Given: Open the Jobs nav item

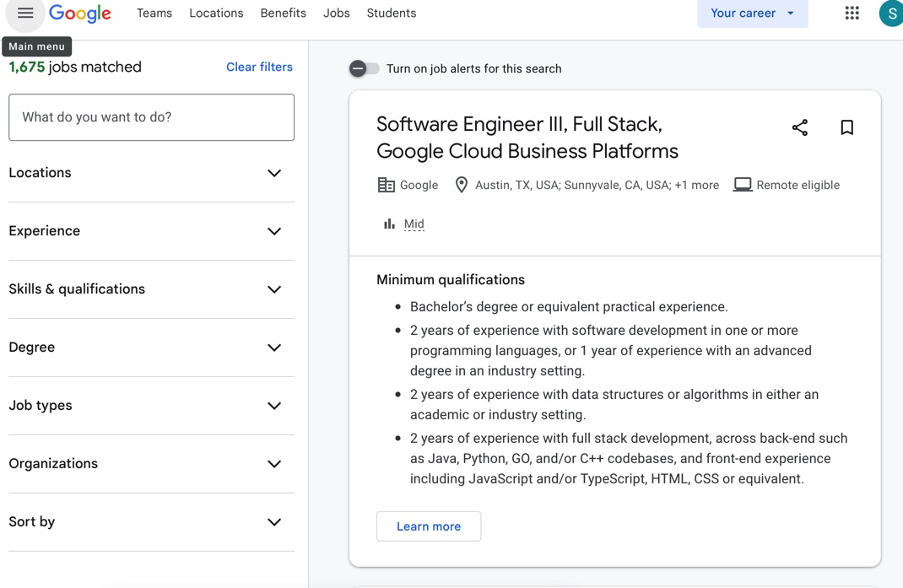Looking at the screenshot, I should click(x=337, y=13).
